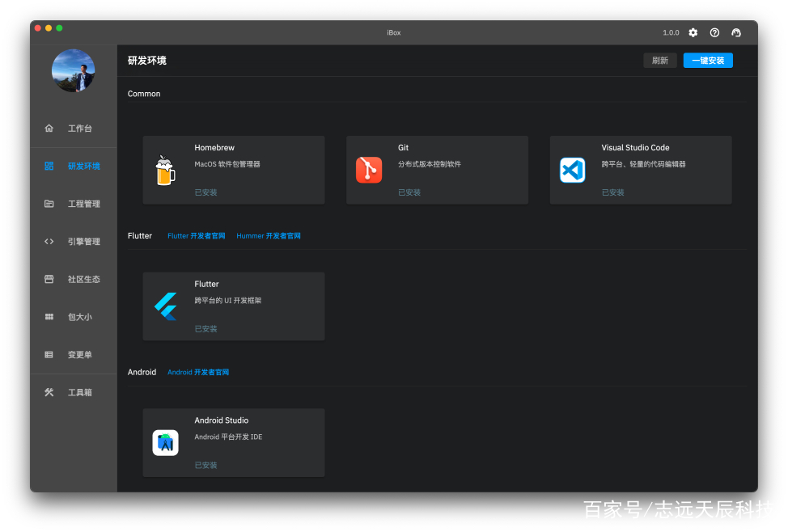This screenshot has width=788, height=532.
Task: Click 已安装 status on Visual Studio Code card
Action: tap(612, 192)
